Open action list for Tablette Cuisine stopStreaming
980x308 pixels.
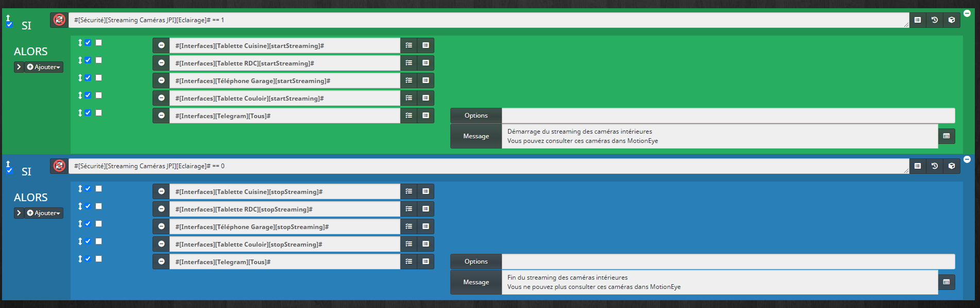coord(409,191)
